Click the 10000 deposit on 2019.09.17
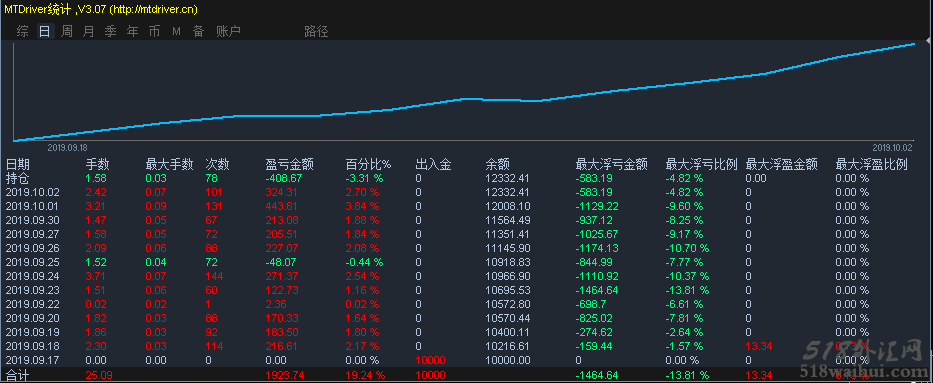This screenshot has width=933, height=383. [x=430, y=360]
